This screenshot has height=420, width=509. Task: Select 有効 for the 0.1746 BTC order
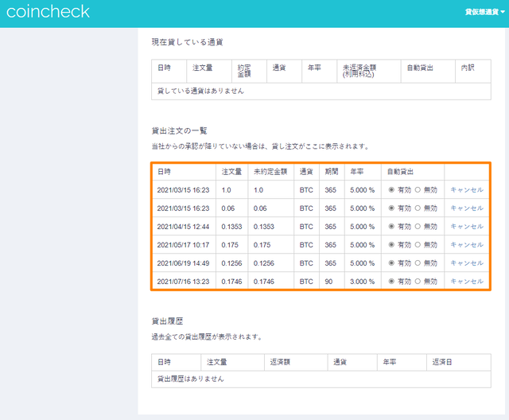click(x=391, y=282)
